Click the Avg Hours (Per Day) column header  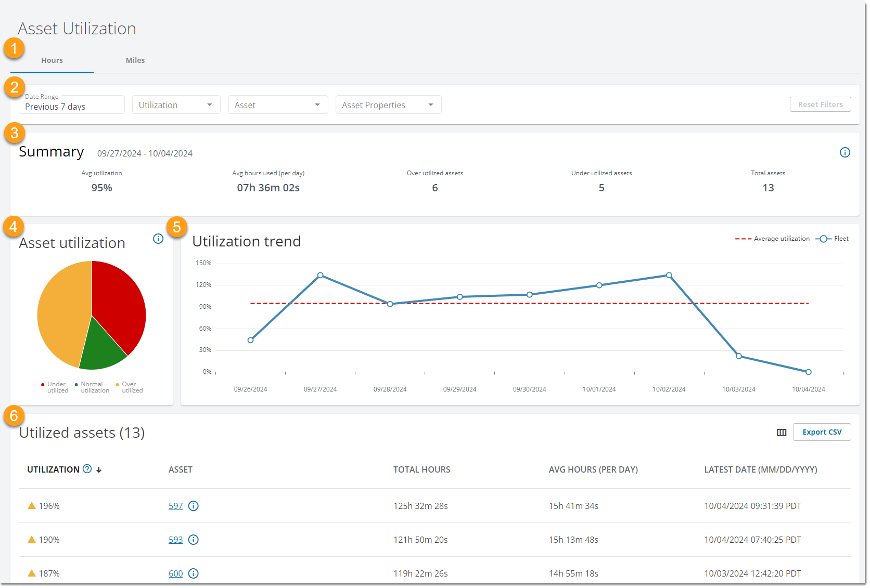click(x=593, y=469)
